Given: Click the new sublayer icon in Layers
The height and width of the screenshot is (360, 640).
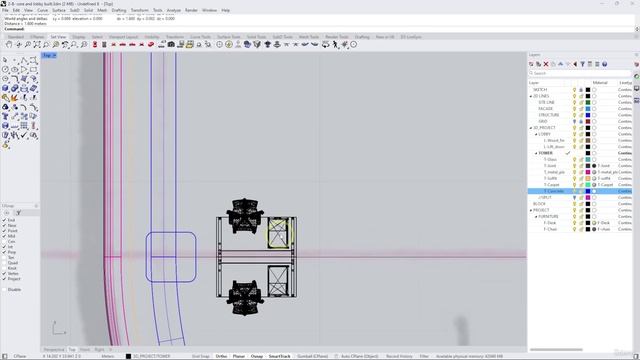Looking at the screenshot, I should [x=538, y=64].
